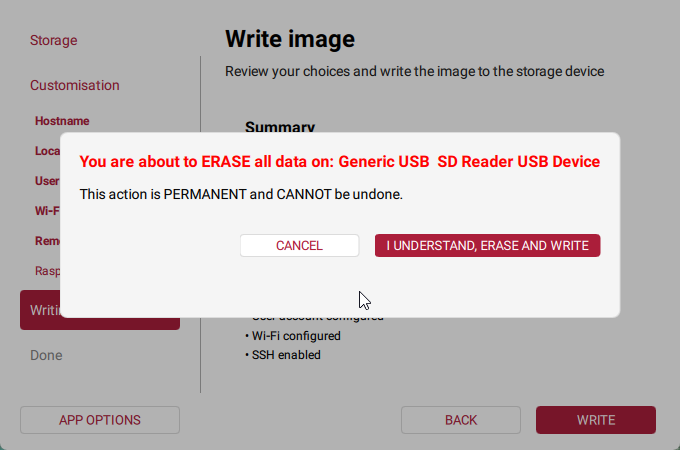
Task: Click the PERMANENT action warning text
Action: [x=241, y=193]
